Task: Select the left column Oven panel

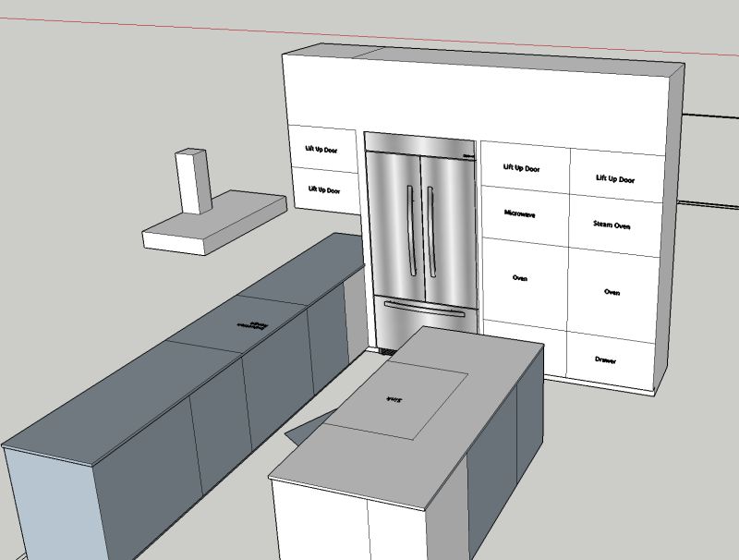Action: (x=520, y=277)
